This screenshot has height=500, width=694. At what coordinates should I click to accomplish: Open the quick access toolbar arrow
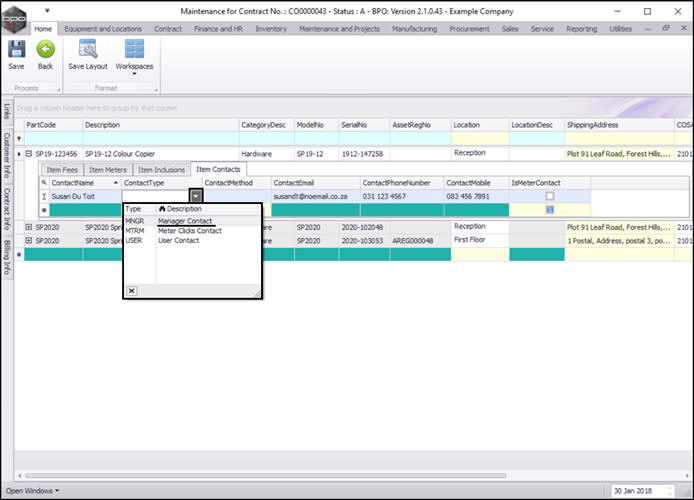click(47, 11)
